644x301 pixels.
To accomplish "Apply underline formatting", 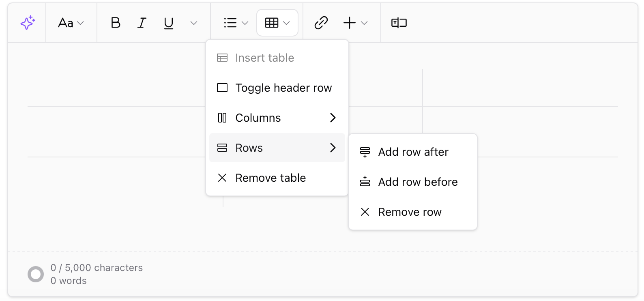I will [168, 23].
